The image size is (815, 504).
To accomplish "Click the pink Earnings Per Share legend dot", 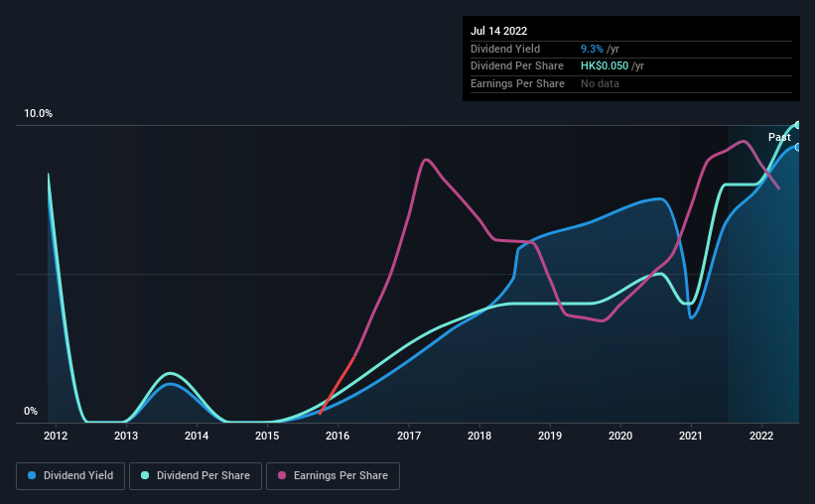I will click(282, 475).
